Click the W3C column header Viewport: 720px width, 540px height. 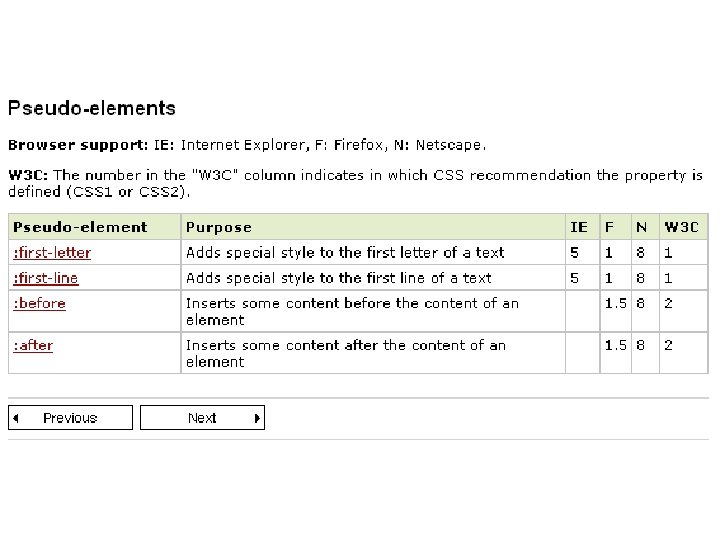[x=683, y=227]
